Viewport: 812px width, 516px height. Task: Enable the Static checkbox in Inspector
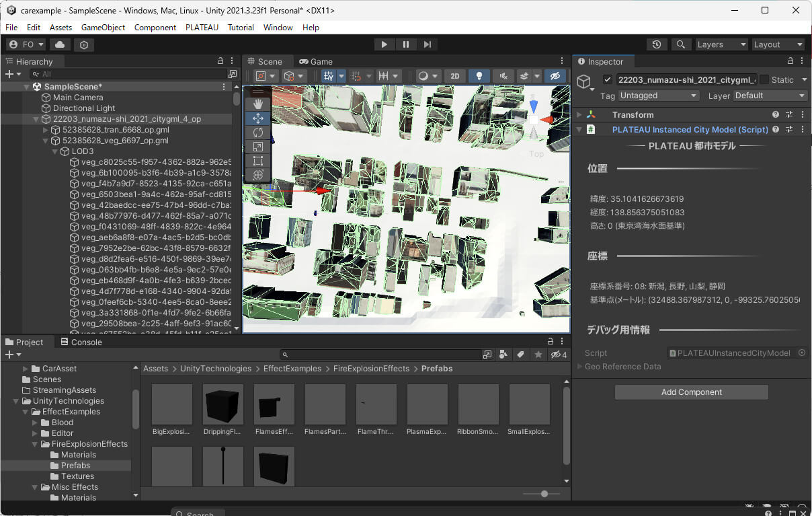pyautogui.click(x=764, y=79)
